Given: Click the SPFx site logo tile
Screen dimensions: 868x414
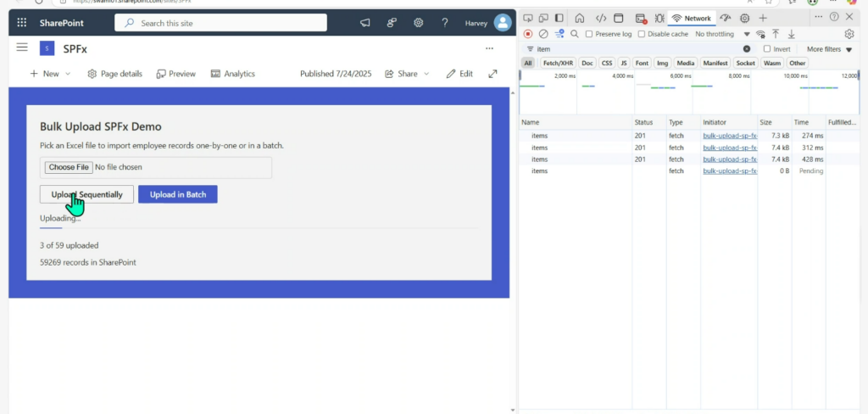Looking at the screenshot, I should tap(47, 48).
